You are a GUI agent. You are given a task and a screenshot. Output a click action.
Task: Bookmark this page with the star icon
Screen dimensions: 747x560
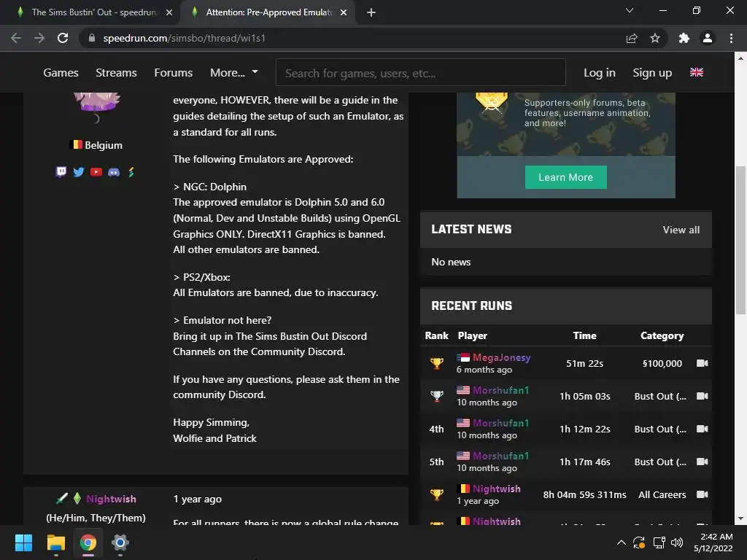click(x=655, y=38)
